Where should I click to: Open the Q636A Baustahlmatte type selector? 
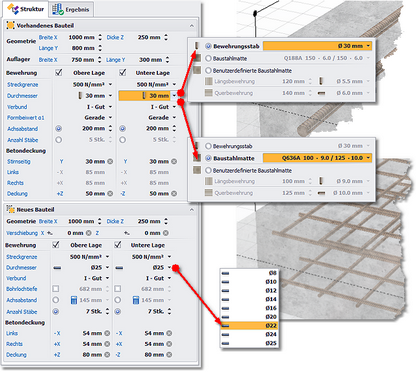(x=317, y=158)
